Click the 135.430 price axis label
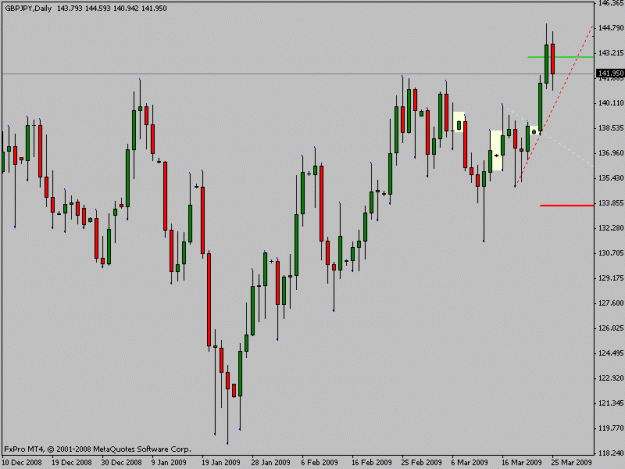Image resolution: width=625 pixels, height=469 pixels. (611, 178)
